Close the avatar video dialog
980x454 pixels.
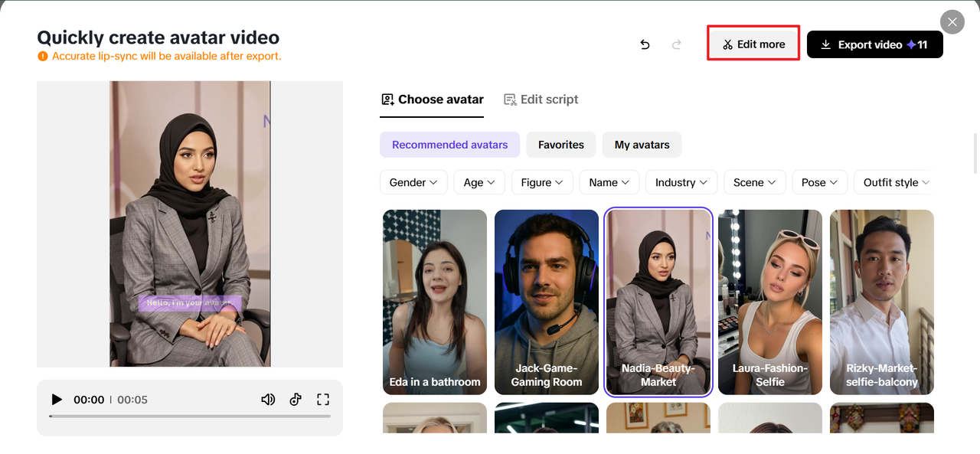[x=952, y=22]
